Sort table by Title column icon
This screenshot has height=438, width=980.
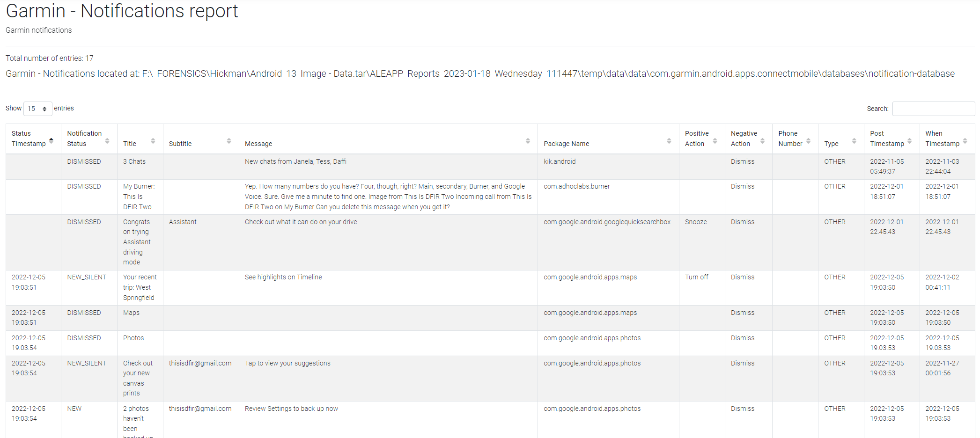[x=153, y=141]
